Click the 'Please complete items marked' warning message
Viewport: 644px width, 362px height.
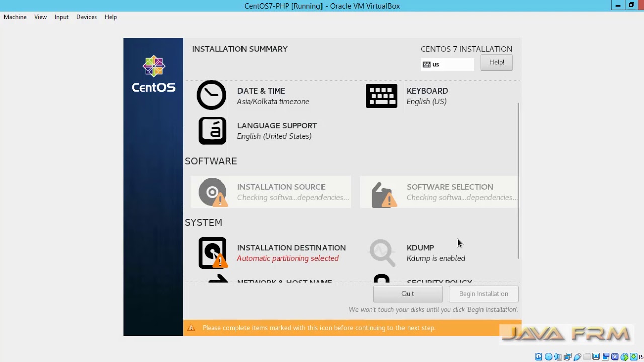(319, 328)
